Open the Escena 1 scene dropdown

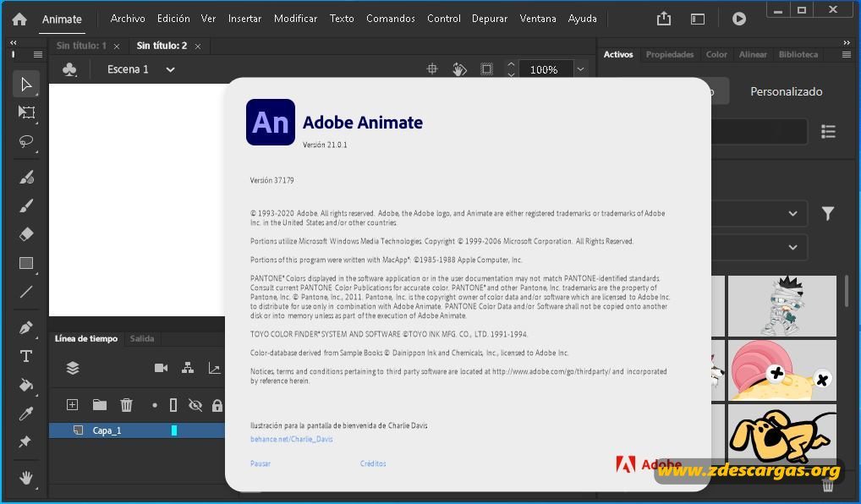pyautogui.click(x=170, y=69)
